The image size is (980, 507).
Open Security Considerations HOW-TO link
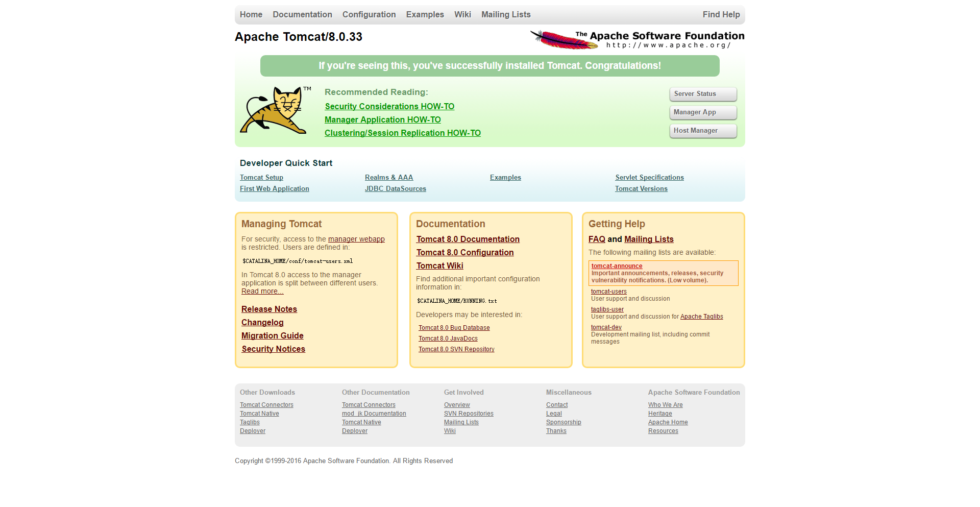pyautogui.click(x=389, y=106)
